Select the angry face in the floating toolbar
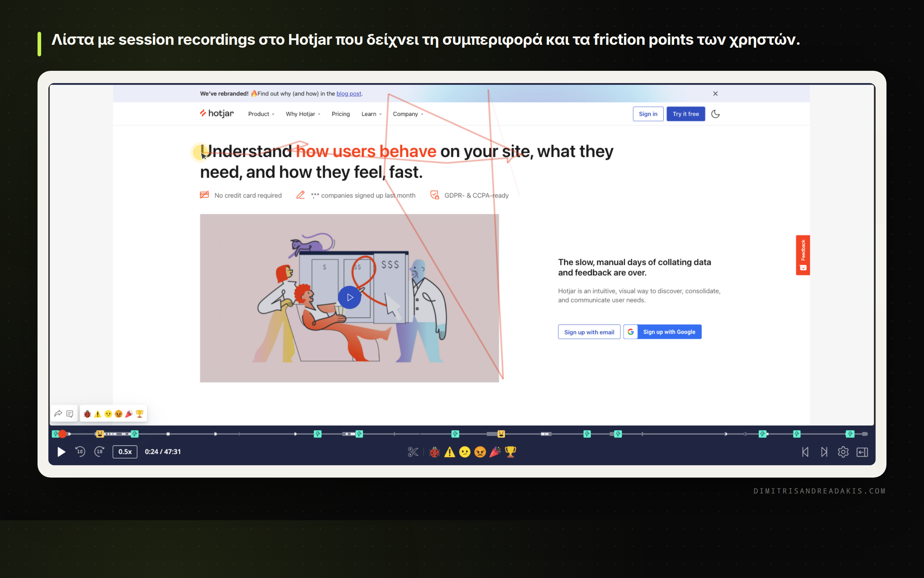 pos(119,414)
